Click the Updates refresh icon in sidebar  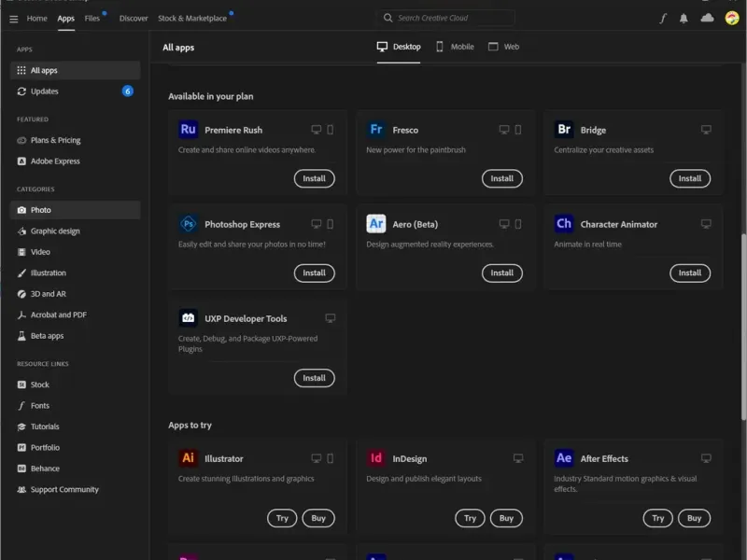21,91
